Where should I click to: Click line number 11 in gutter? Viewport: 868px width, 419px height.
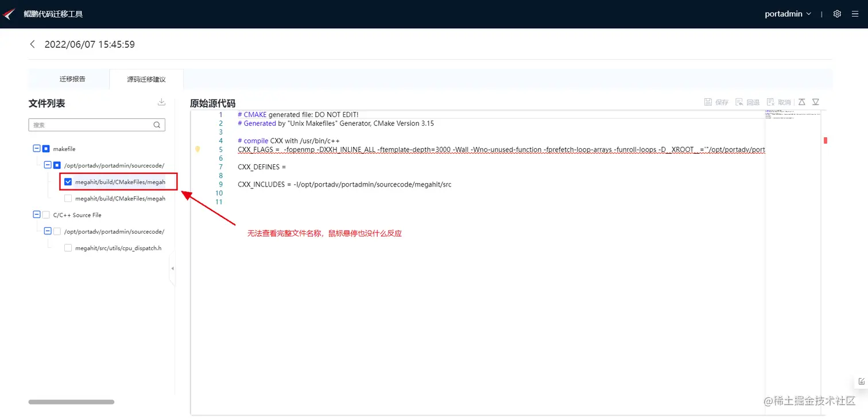tap(219, 202)
